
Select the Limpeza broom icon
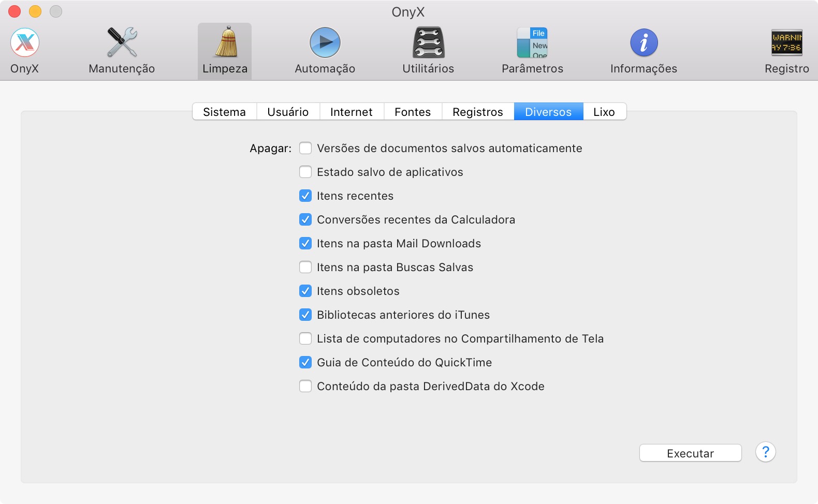pyautogui.click(x=226, y=42)
